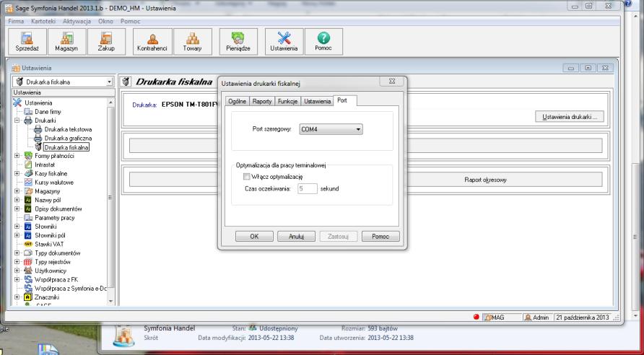Viewport: 644px width, 355px height.
Task: Expand the Kasy fiskalne tree node
Action: 17,174
